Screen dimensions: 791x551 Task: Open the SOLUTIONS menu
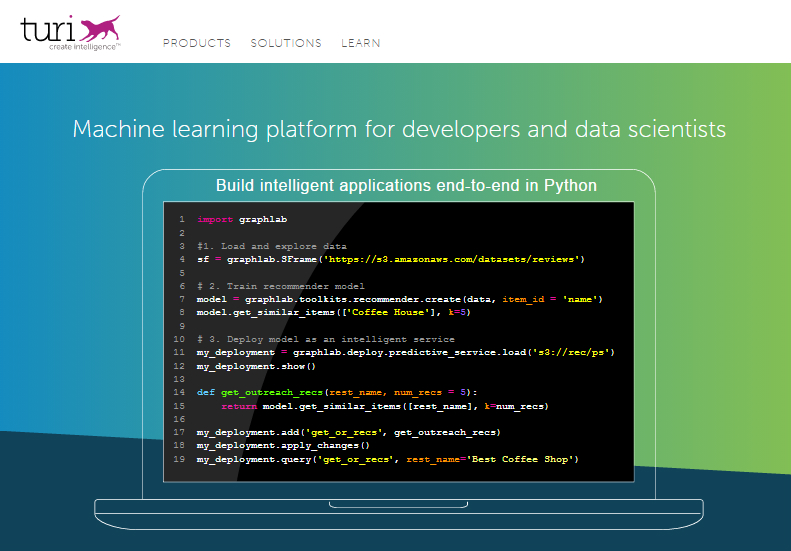[x=286, y=43]
